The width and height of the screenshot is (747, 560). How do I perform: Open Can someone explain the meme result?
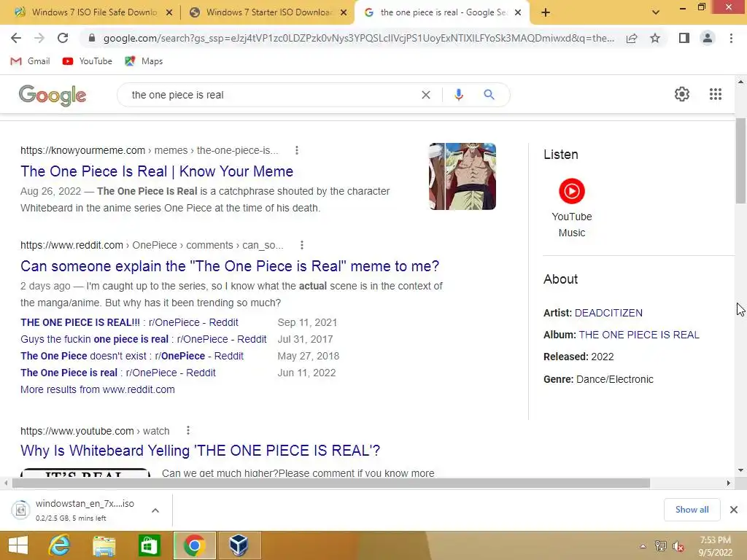click(230, 266)
